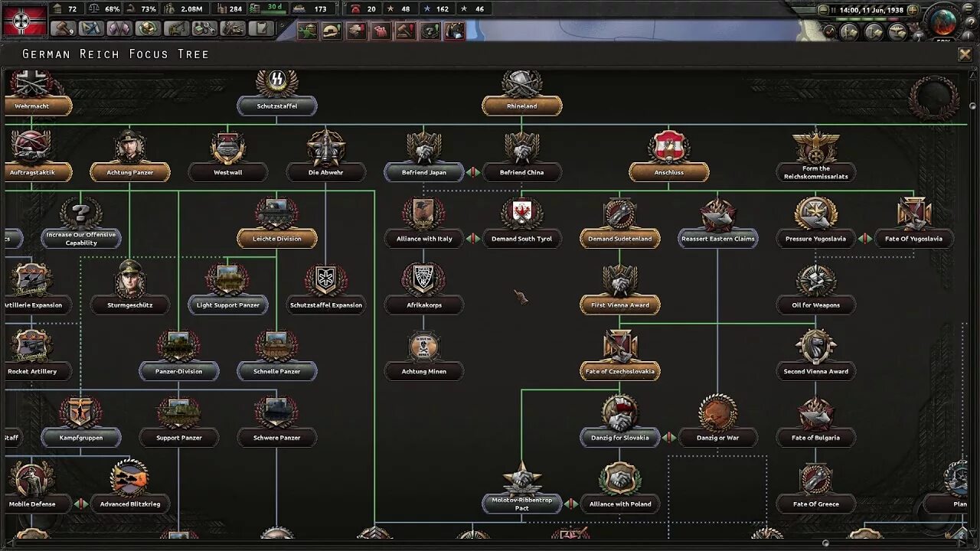Select the Demand Sudetenland focus
The width and height of the screenshot is (980, 551).
[x=620, y=239]
